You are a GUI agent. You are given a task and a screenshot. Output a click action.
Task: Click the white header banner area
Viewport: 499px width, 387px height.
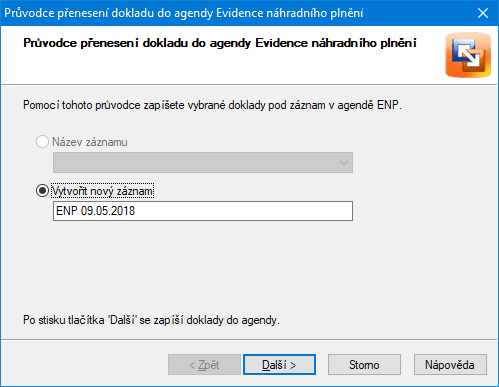[233, 68]
